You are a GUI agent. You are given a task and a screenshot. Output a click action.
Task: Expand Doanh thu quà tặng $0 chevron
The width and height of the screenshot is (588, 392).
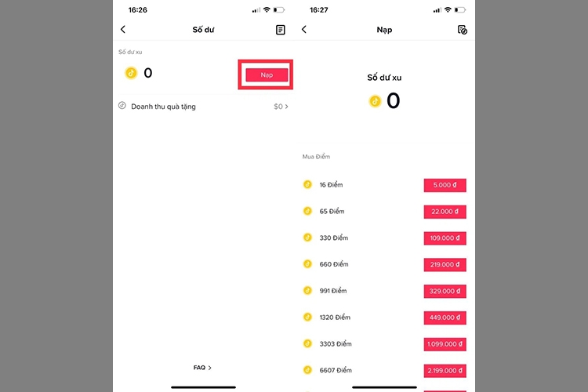(x=281, y=107)
